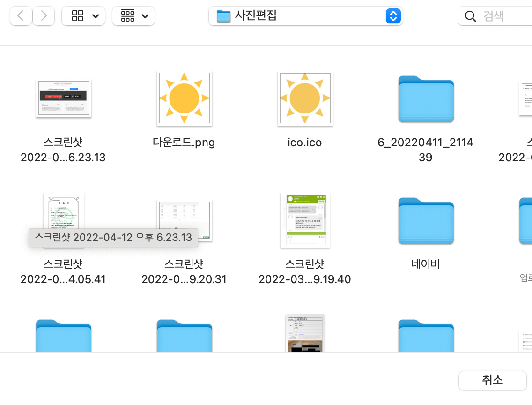Open the 6_20220411_211439 folder
The width and height of the screenshot is (532, 405).
[425, 99]
